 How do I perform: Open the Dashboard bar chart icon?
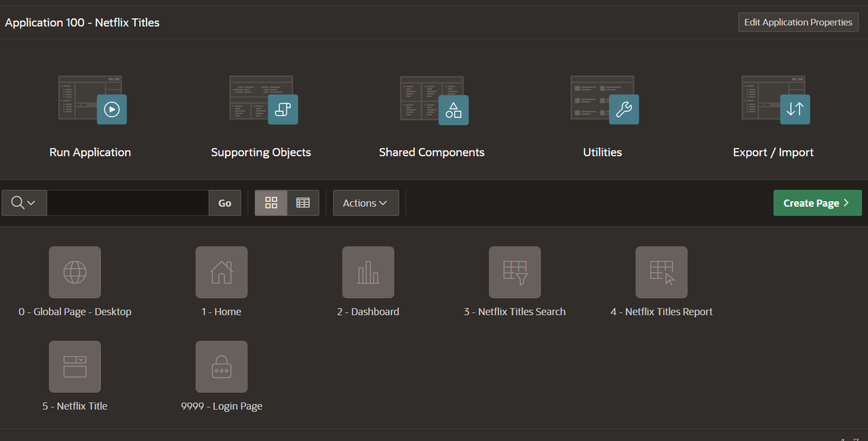tap(368, 272)
